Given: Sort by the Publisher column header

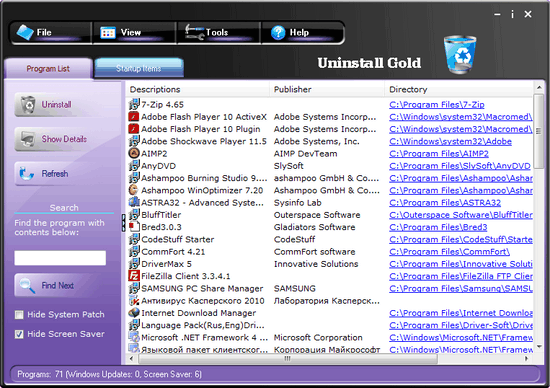Looking at the screenshot, I should point(327,89).
